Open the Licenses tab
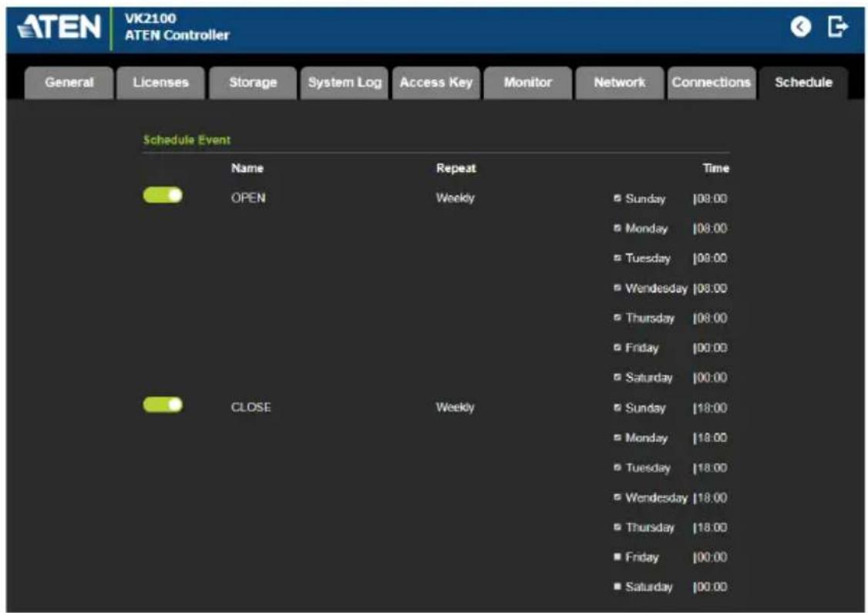 pyautogui.click(x=160, y=83)
